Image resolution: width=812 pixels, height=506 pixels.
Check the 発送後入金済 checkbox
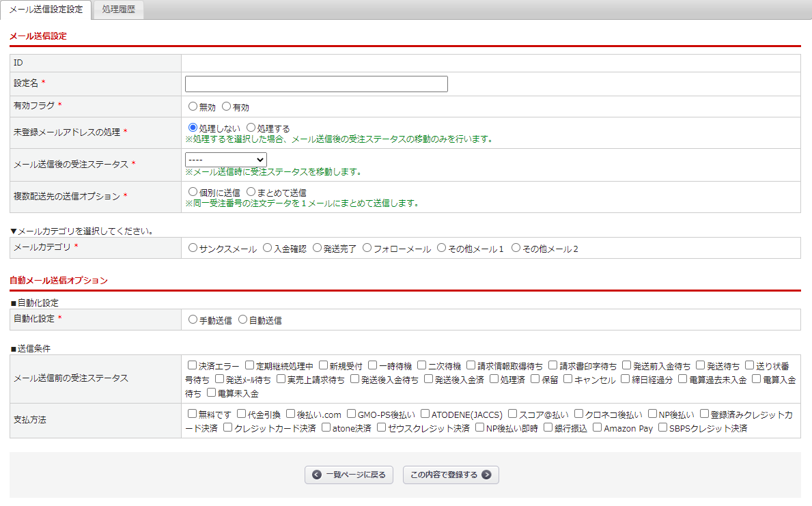point(429,378)
